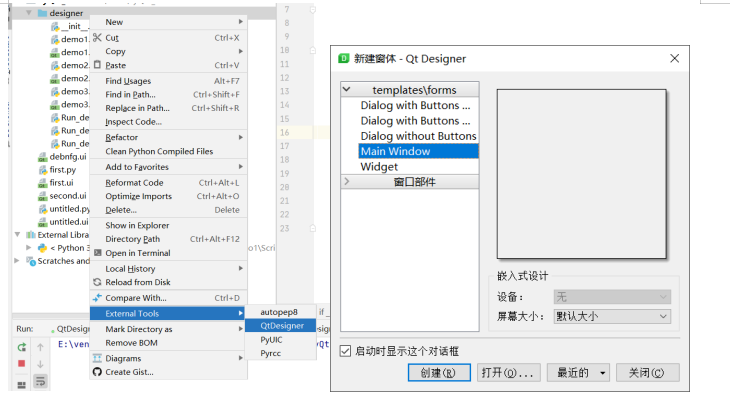This screenshot has height=414, width=733.
Task: Select PyUIC in External Tools submenu
Action: coord(281,340)
